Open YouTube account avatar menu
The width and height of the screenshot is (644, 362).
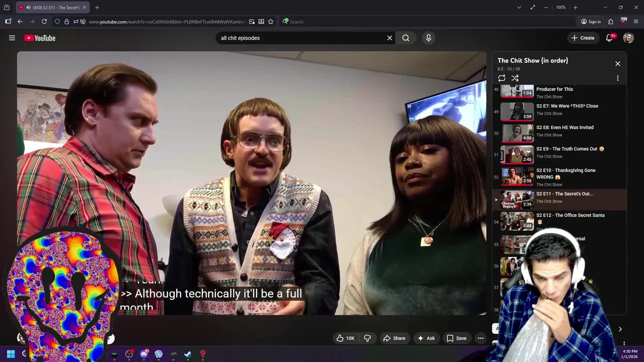point(628,38)
